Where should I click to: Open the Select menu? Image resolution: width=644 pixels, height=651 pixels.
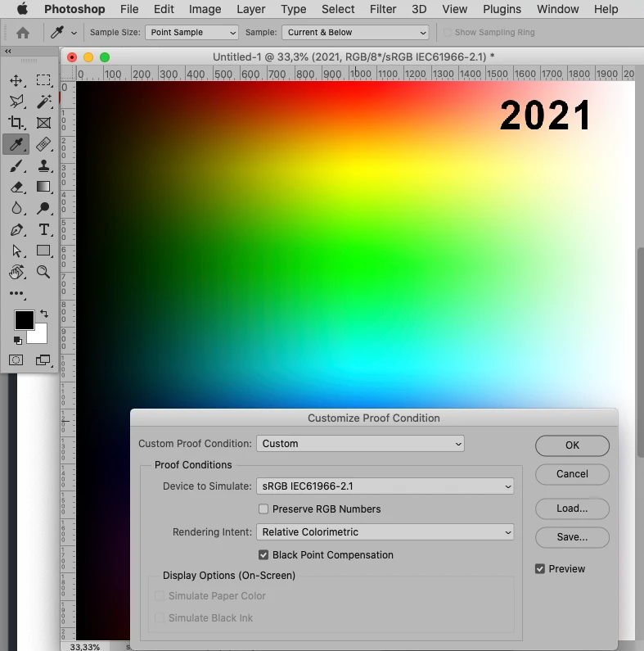tap(338, 9)
